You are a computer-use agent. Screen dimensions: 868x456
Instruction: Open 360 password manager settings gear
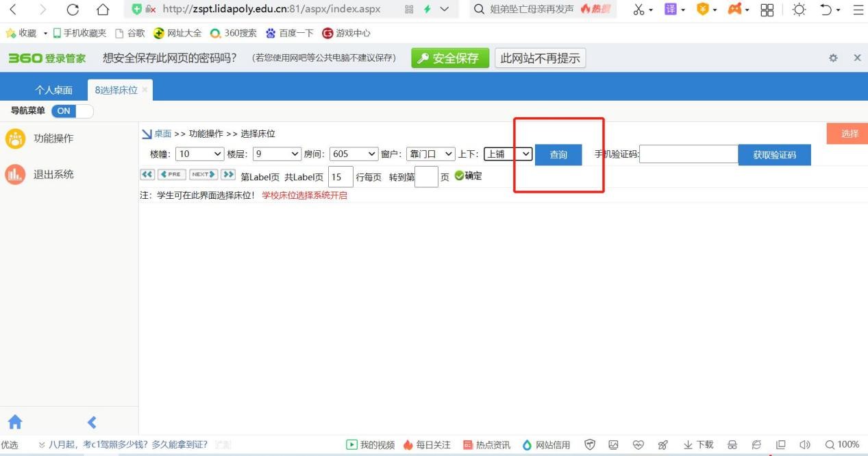coord(833,58)
